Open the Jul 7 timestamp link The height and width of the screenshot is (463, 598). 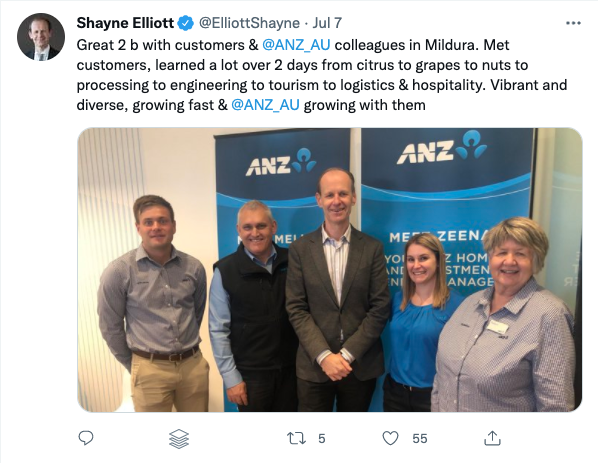[x=327, y=23]
